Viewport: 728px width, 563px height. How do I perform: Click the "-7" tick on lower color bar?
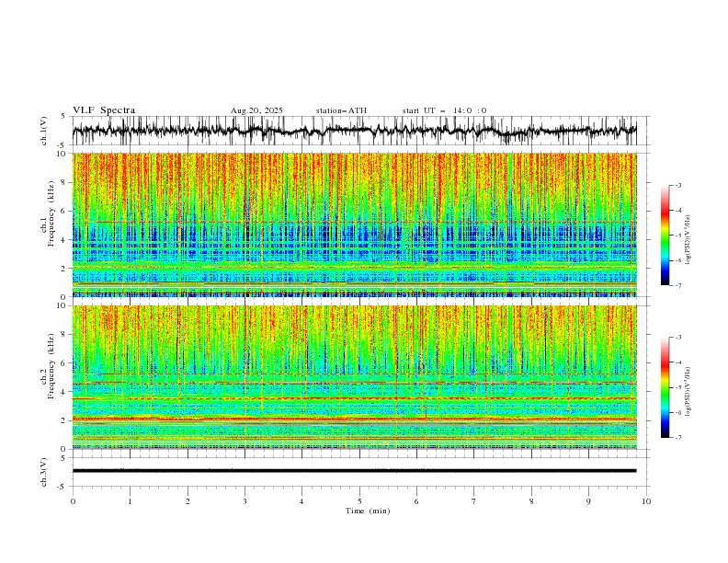[677, 438]
